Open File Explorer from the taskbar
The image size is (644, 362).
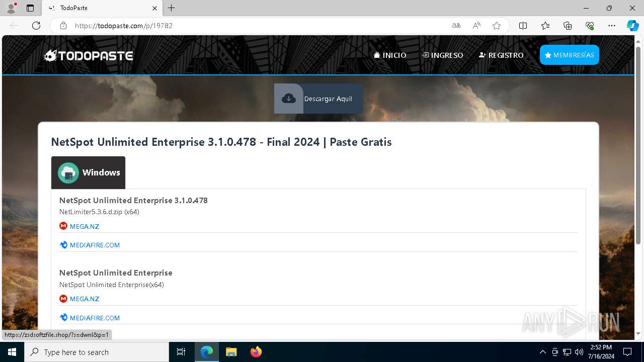(231, 352)
